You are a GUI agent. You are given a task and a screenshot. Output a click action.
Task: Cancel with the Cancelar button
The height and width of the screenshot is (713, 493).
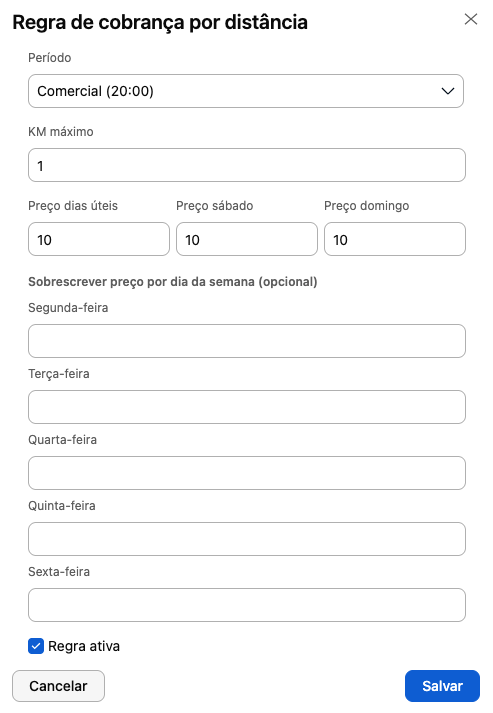[58, 686]
